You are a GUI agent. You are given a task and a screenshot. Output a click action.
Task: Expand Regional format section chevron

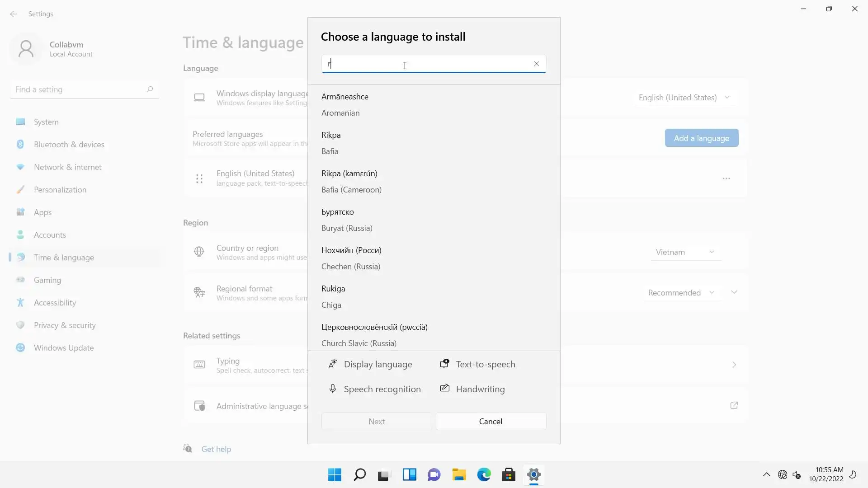[734, 292]
